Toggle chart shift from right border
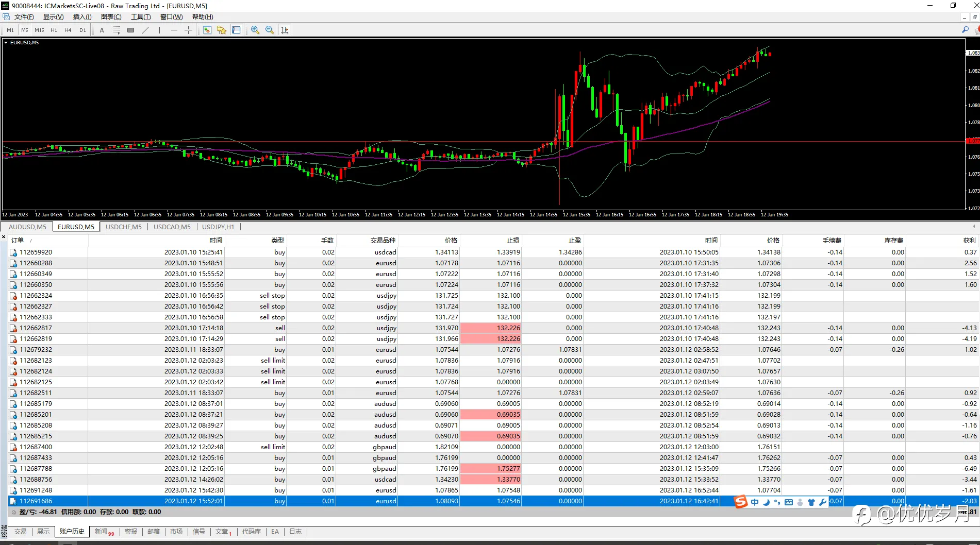 (x=285, y=30)
